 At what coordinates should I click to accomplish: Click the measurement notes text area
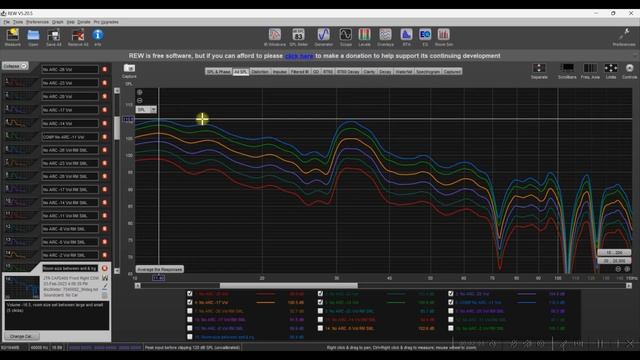[x=57, y=315]
